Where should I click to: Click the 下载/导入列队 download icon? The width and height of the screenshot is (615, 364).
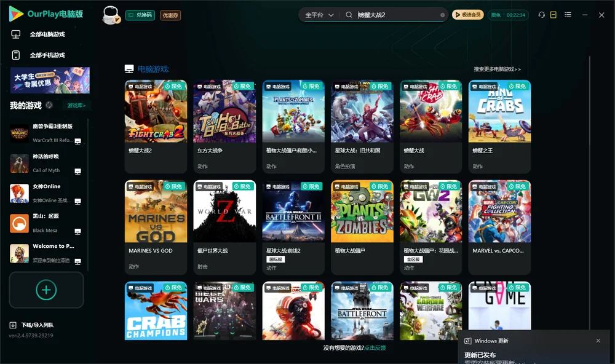click(x=13, y=325)
